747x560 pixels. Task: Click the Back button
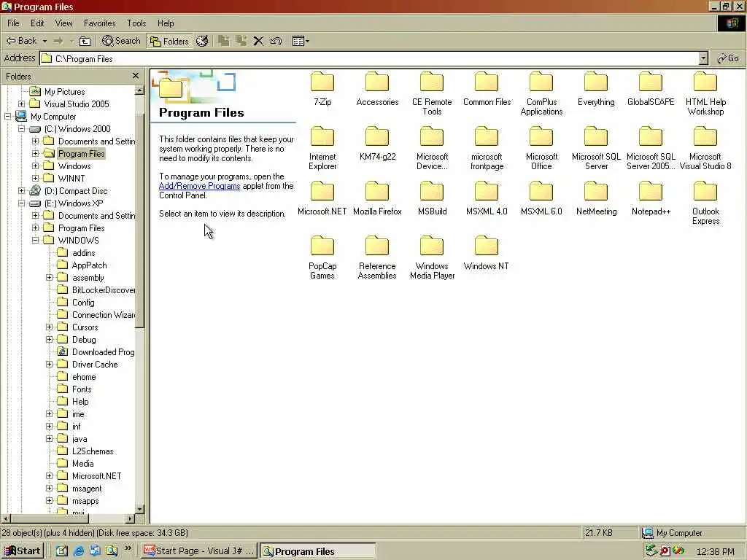tap(21, 41)
